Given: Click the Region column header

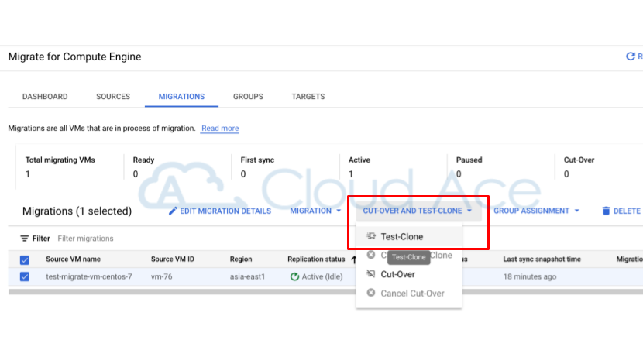Looking at the screenshot, I should (241, 259).
